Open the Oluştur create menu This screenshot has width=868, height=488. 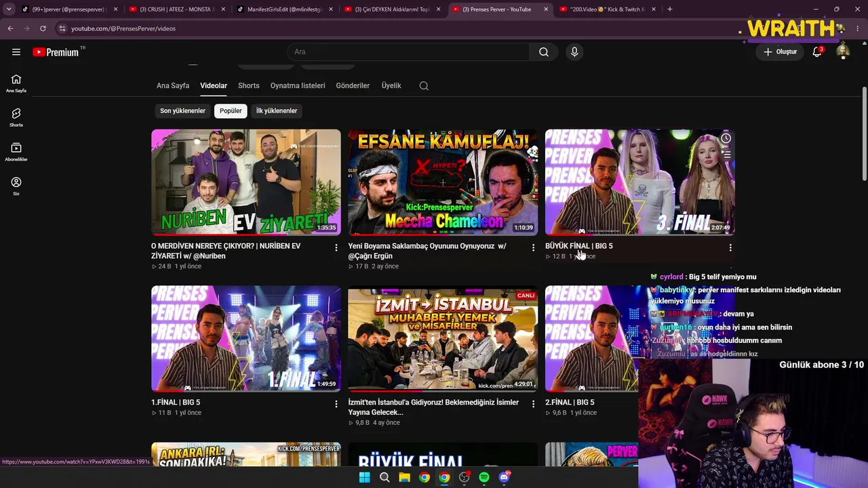[780, 52]
